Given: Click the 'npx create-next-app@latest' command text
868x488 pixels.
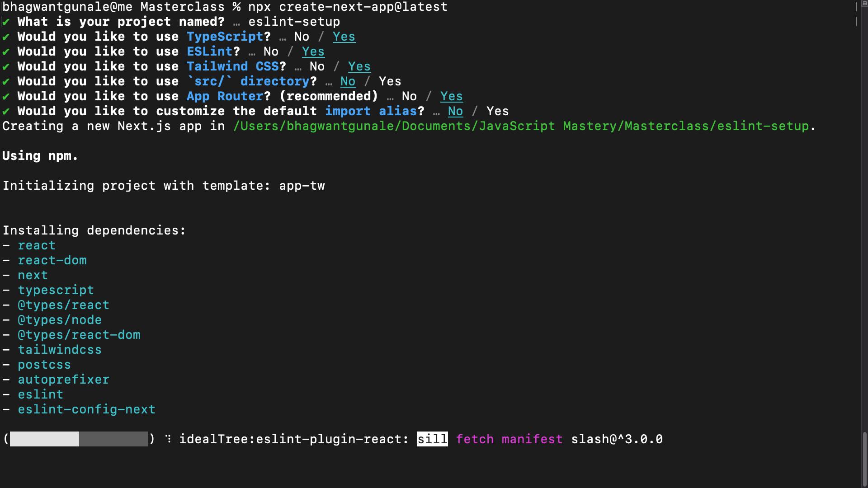Looking at the screenshot, I should (x=348, y=7).
